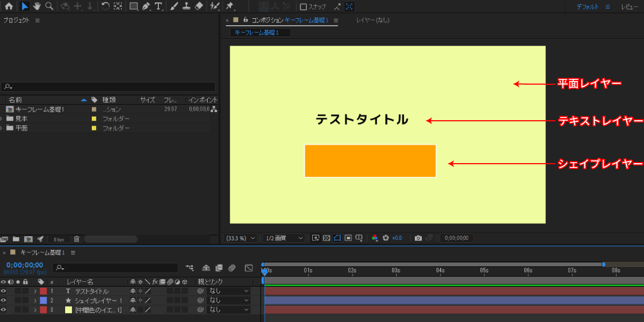Create new composition from project panel footer
The width and height of the screenshot is (644, 322).
(x=28, y=239)
